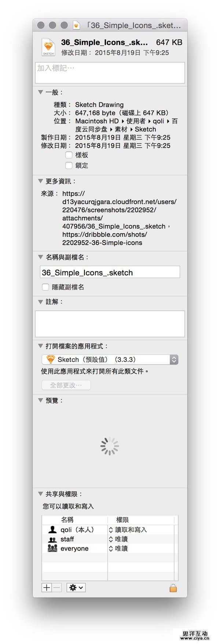Click the Sketch app icon in popup
This screenshot has height=644, width=220.
click(51, 360)
